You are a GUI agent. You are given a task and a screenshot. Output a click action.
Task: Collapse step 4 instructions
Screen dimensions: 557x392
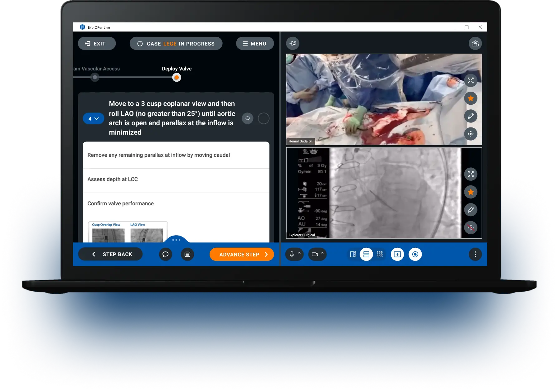(x=93, y=118)
